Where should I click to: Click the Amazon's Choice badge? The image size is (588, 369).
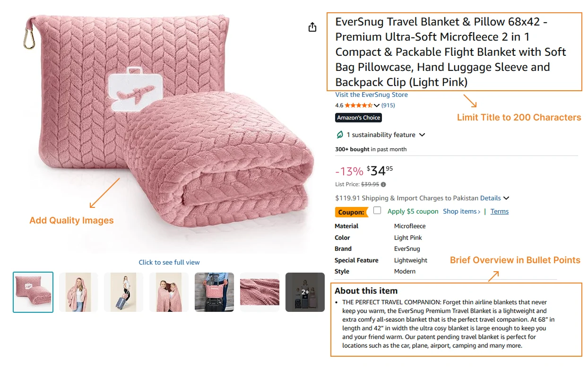[x=358, y=118]
